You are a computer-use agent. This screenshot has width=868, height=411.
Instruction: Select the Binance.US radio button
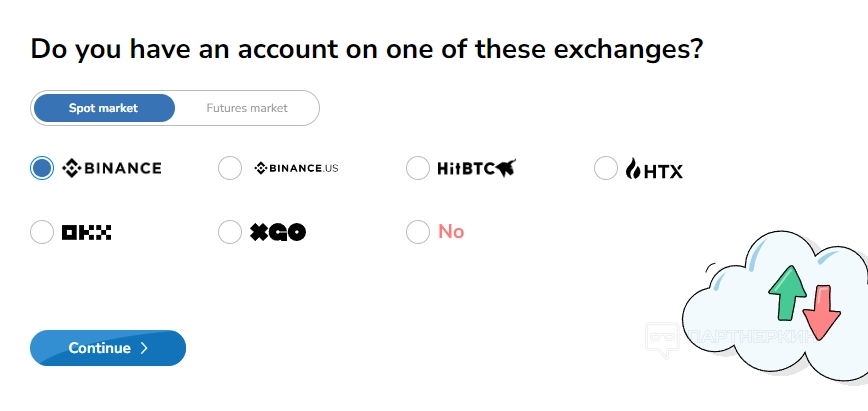(x=230, y=168)
